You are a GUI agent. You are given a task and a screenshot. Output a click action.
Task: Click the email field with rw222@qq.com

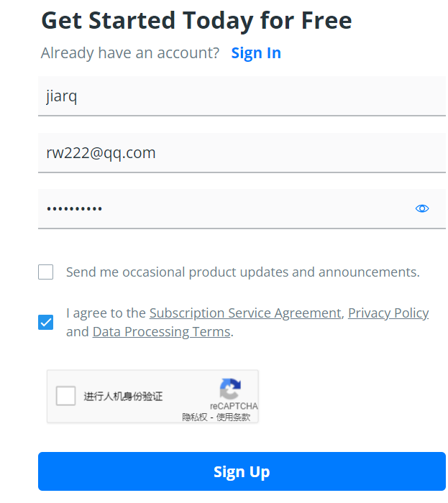(x=242, y=152)
